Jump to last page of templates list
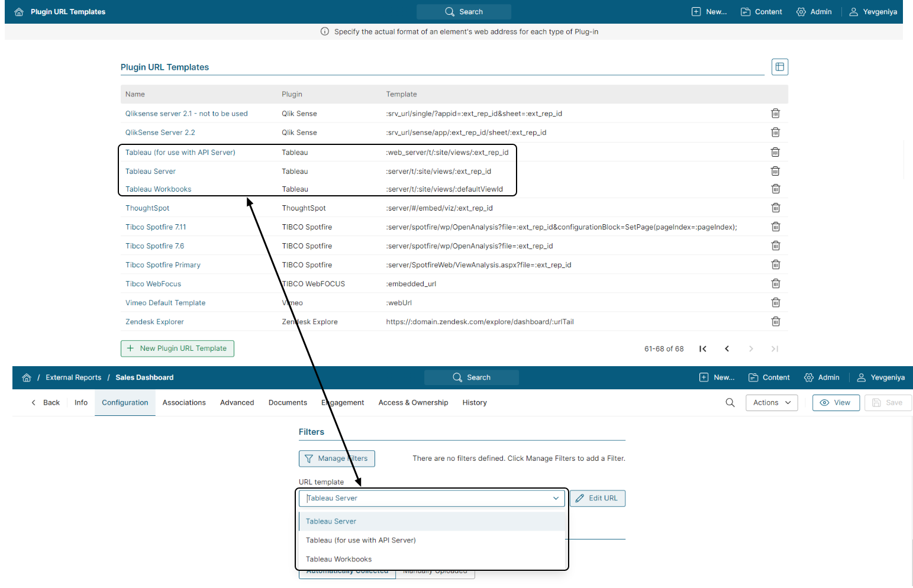Screen dimensions: 913x588 coord(775,349)
